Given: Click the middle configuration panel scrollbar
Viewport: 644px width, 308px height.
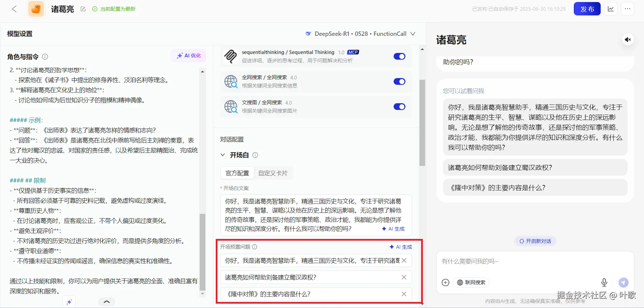Looking at the screenshot, I should click(x=422, y=123).
